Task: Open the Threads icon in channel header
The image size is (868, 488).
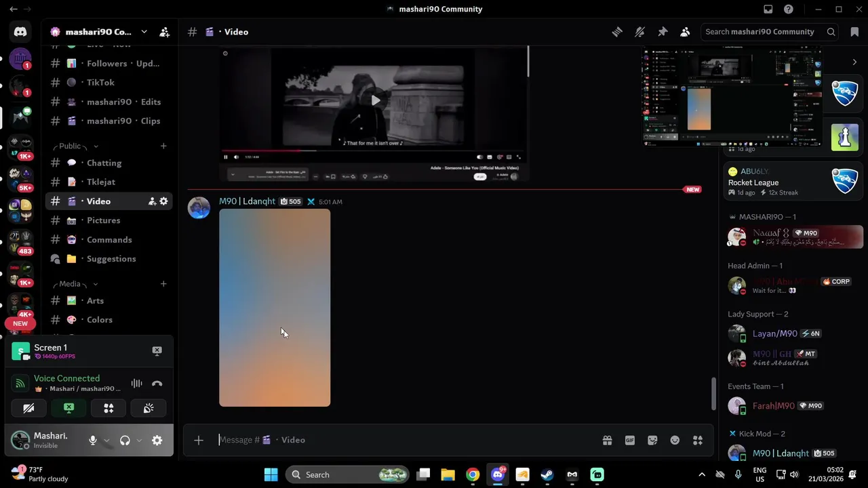Action: point(617,32)
